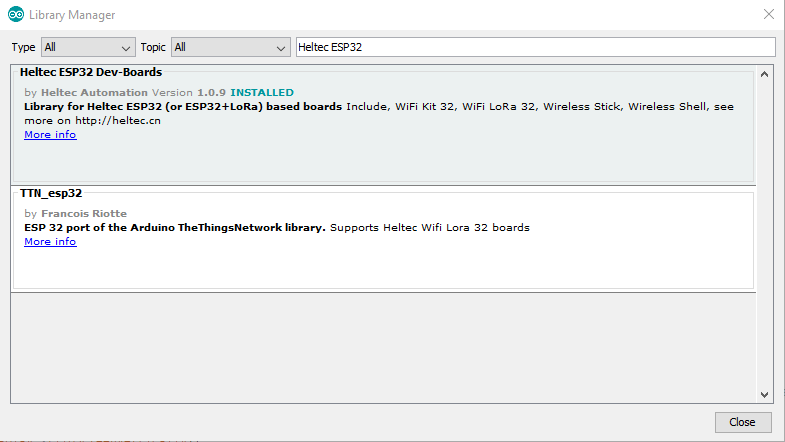Click the scrollbar down arrow in library list
This screenshot has width=785, height=442.
[x=765, y=394]
